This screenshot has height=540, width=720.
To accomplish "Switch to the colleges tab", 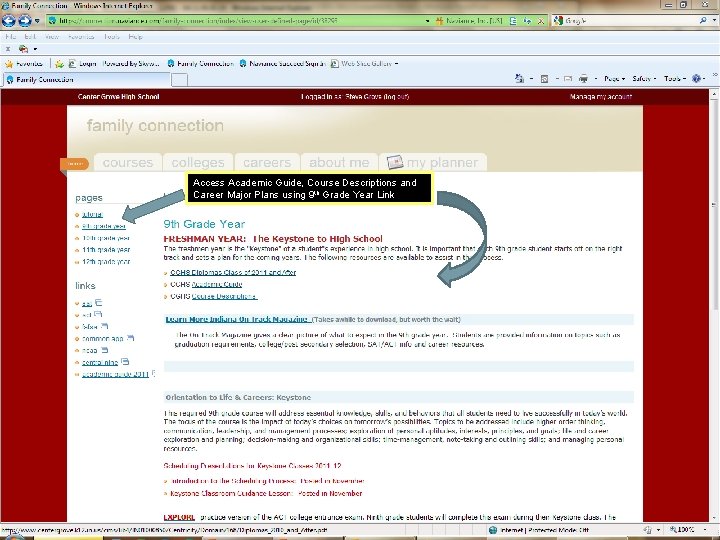I will (x=198, y=163).
